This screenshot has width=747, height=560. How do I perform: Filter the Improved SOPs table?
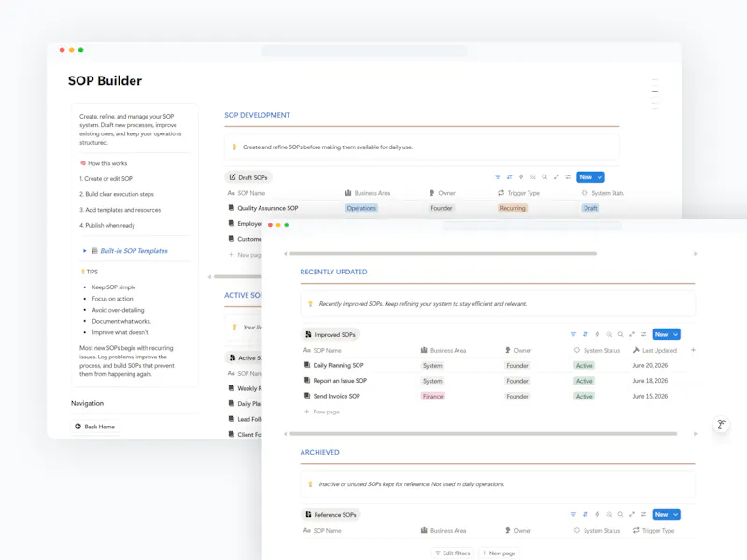coord(573,334)
